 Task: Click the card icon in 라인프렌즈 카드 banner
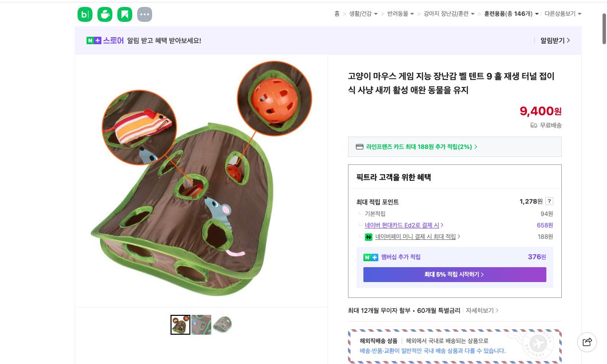click(359, 146)
